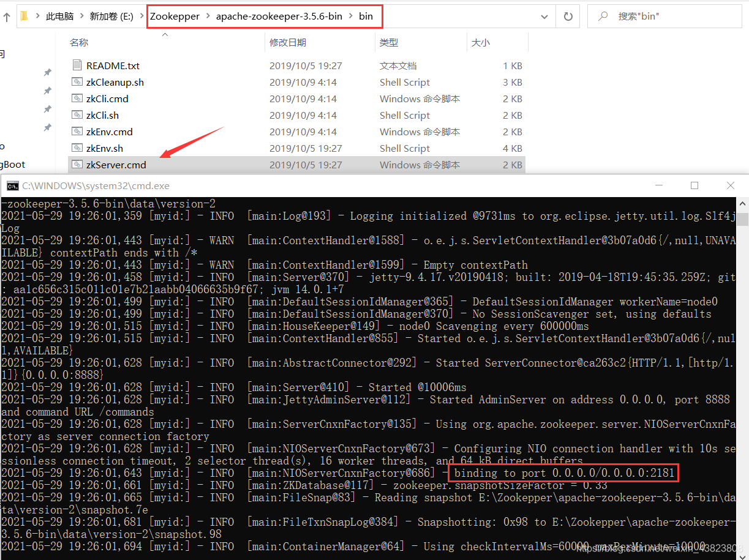Click first pinned quick-access pin icon
Image resolution: width=749 pixels, height=560 pixels.
[x=47, y=72]
